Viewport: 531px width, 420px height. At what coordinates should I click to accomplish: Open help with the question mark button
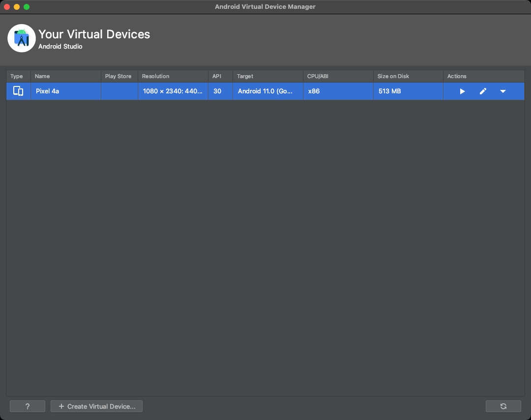[28, 406]
